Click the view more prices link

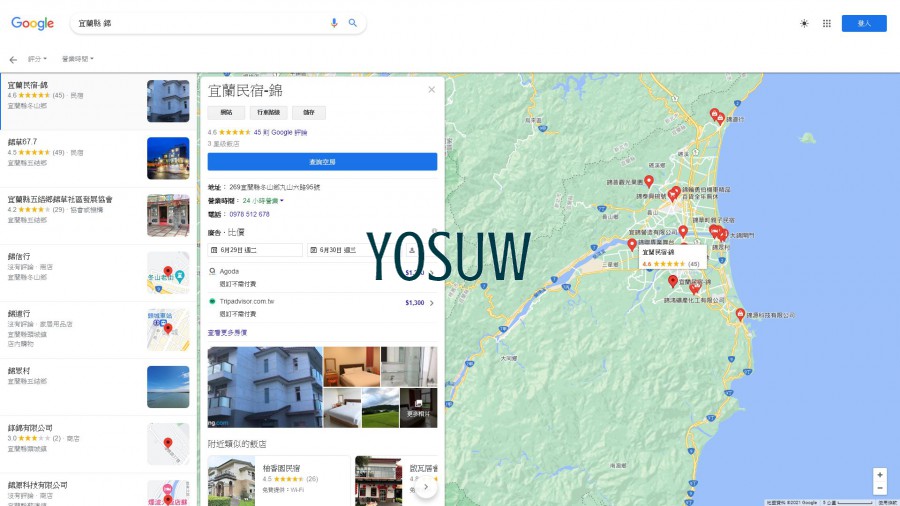point(227,333)
